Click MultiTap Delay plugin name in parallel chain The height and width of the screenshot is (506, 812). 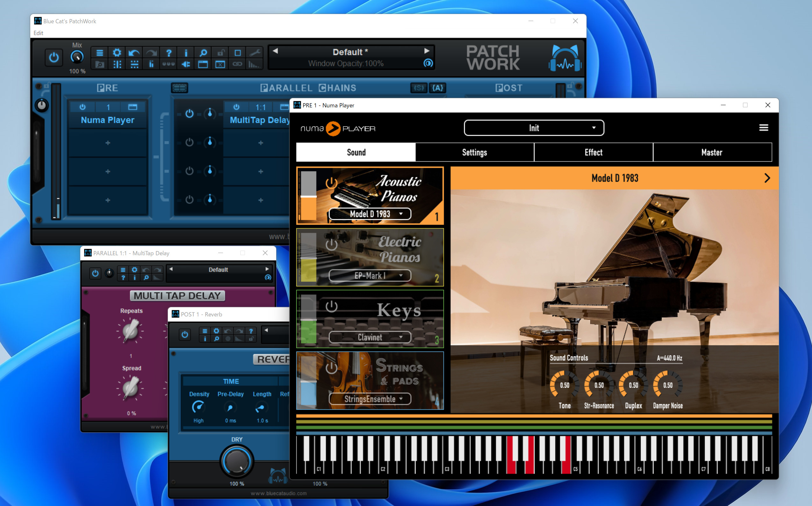(x=259, y=120)
